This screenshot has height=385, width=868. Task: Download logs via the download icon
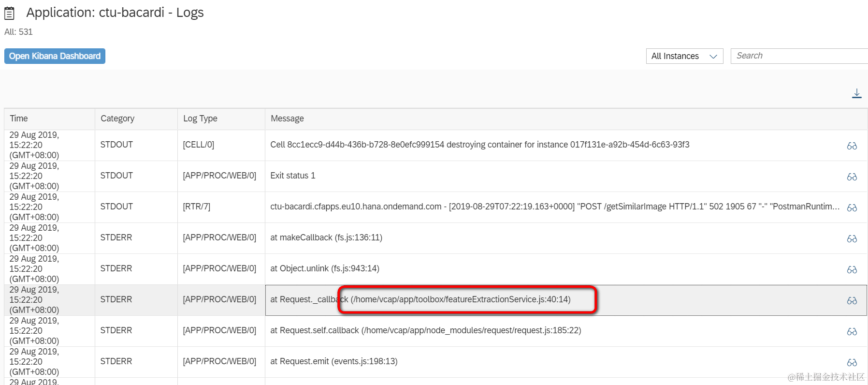856,93
